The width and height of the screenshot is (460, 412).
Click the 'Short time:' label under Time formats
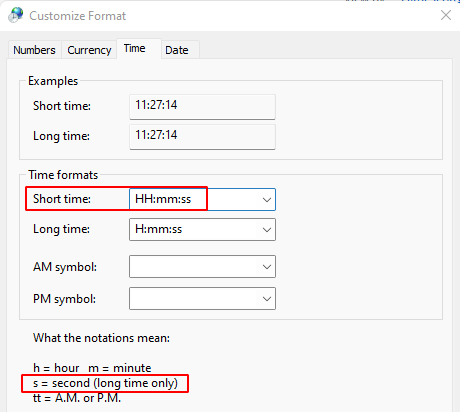coord(62,199)
